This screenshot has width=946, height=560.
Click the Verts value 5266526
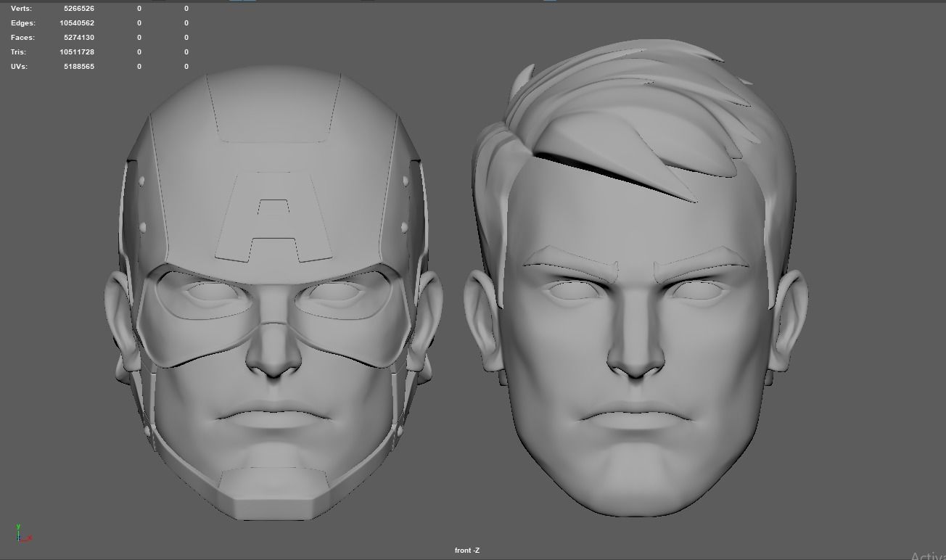(79, 9)
